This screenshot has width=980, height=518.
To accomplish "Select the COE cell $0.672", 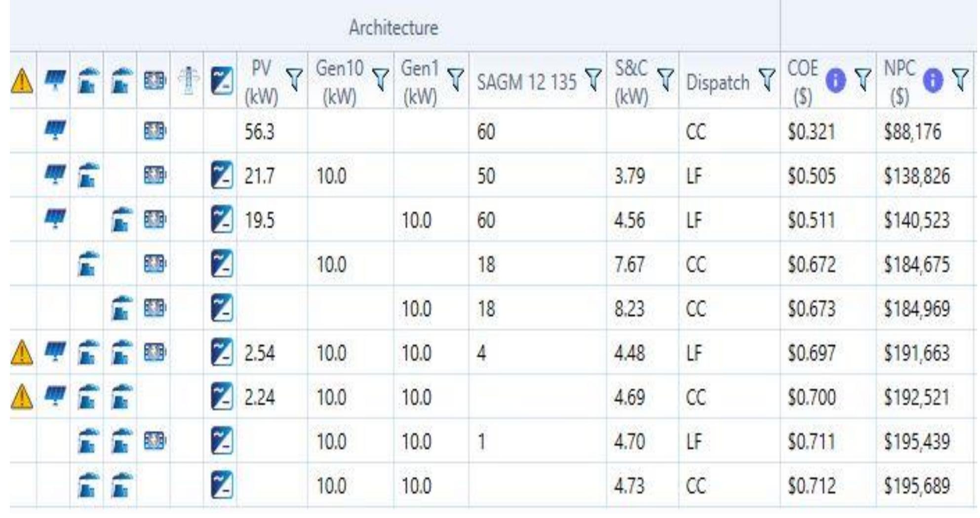I will (x=812, y=264).
